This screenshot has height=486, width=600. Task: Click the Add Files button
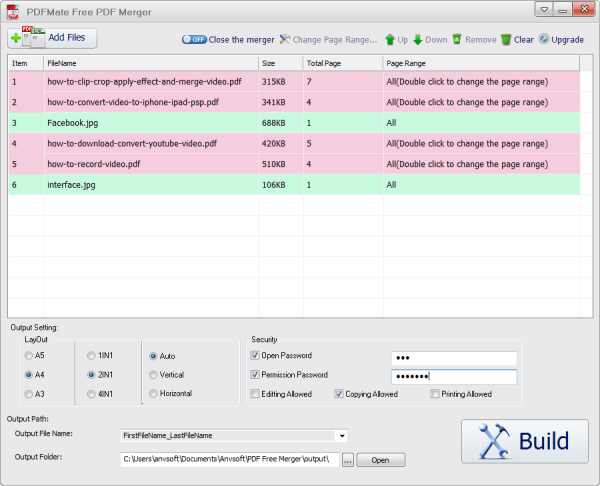point(52,38)
